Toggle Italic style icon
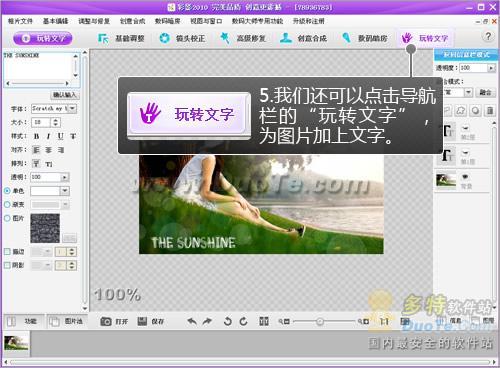 pyautogui.click(x=48, y=136)
